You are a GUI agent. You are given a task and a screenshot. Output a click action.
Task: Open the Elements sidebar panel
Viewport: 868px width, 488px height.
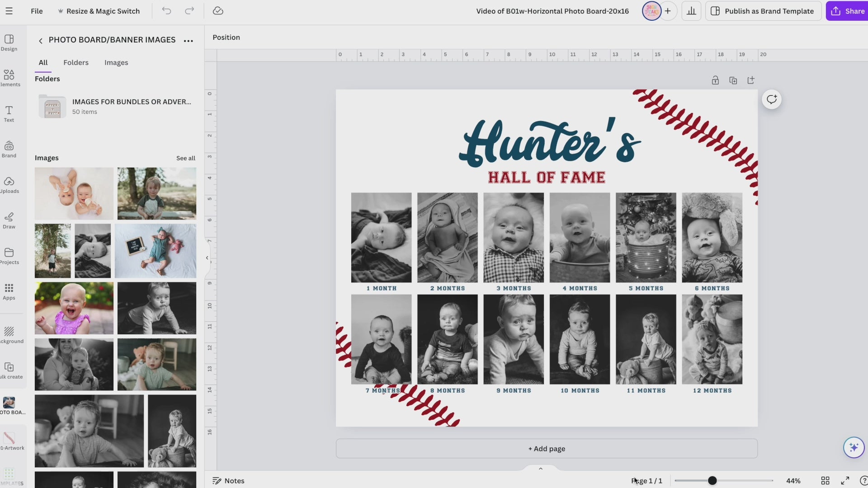pyautogui.click(x=9, y=78)
